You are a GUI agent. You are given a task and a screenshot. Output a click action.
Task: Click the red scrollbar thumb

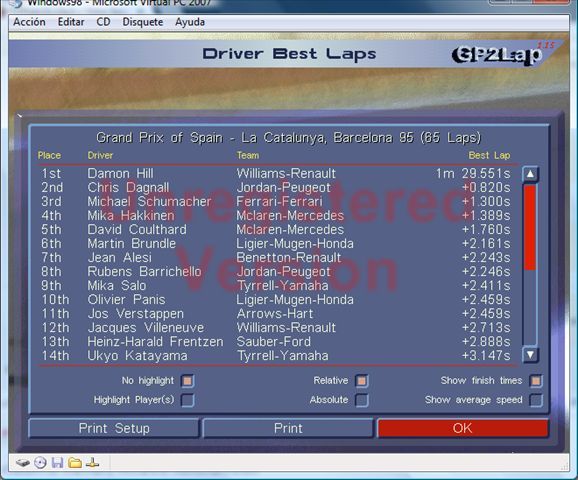(x=530, y=227)
